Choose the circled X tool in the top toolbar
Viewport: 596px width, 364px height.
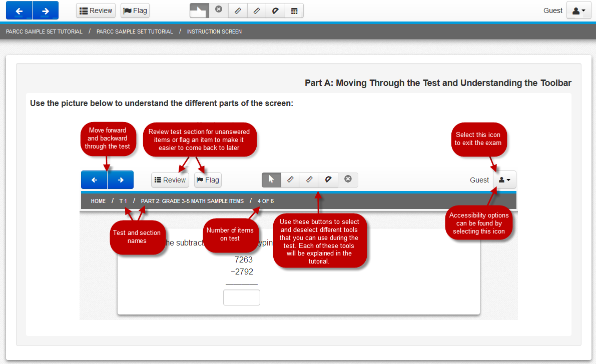pos(219,10)
